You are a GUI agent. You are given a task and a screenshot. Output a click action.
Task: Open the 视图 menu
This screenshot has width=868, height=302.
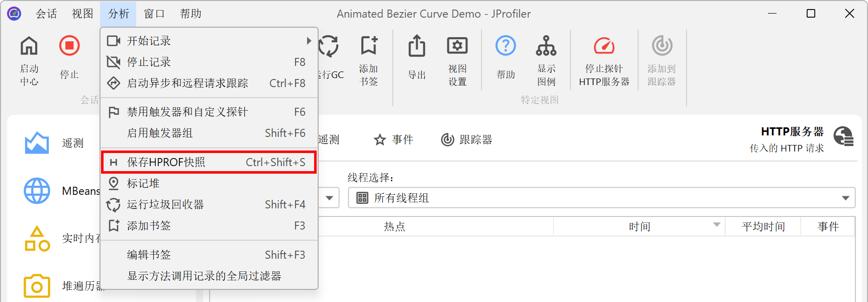coord(82,14)
